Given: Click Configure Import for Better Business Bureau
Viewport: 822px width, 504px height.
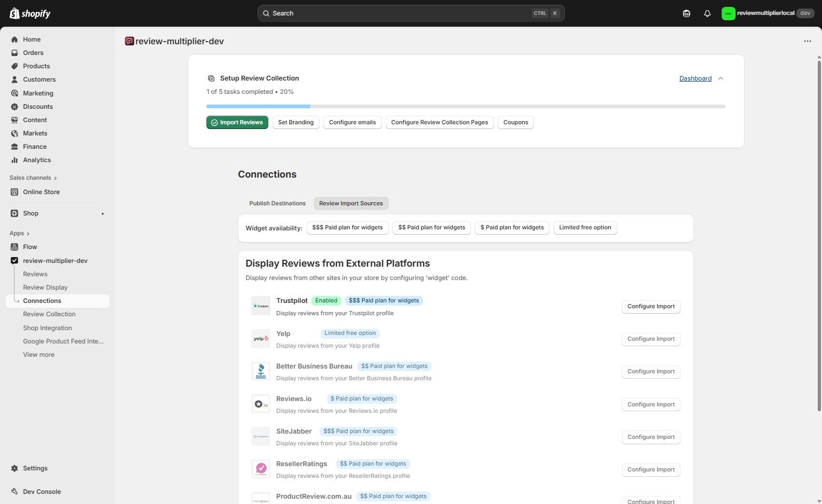Looking at the screenshot, I should (651, 372).
